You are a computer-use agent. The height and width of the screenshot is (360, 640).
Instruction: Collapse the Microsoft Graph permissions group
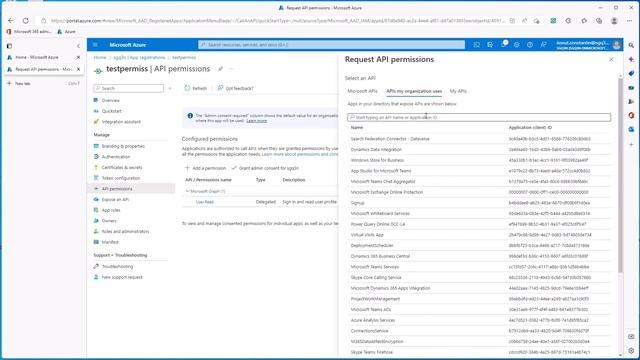tap(188, 191)
